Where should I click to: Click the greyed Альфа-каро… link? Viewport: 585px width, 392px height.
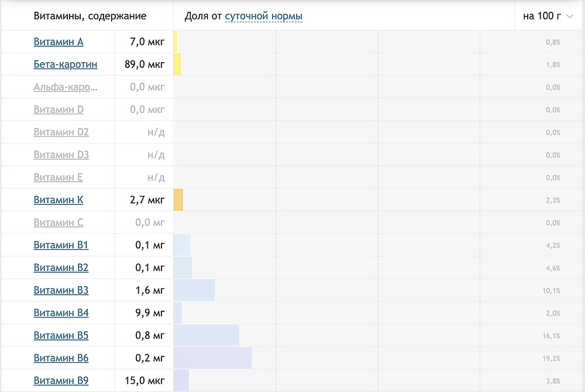66,87
